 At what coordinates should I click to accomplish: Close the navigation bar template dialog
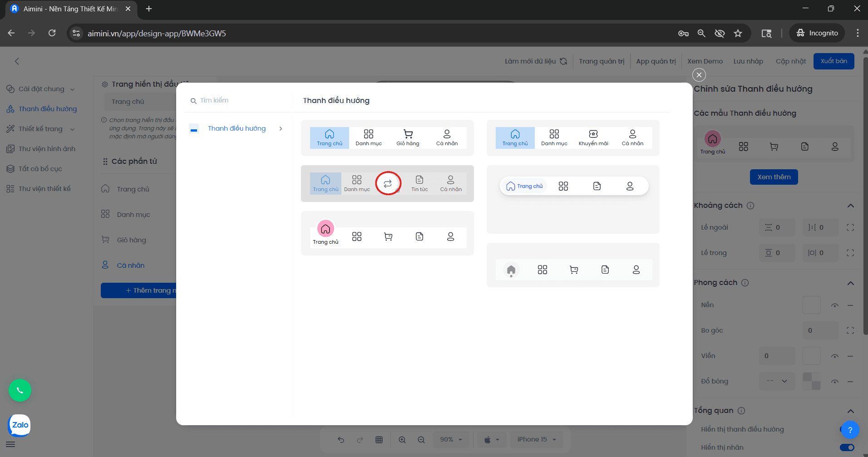click(699, 75)
